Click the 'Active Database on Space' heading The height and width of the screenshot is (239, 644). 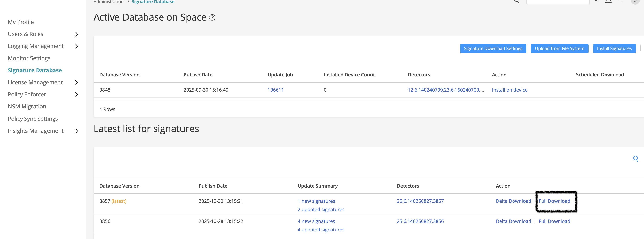150,18
